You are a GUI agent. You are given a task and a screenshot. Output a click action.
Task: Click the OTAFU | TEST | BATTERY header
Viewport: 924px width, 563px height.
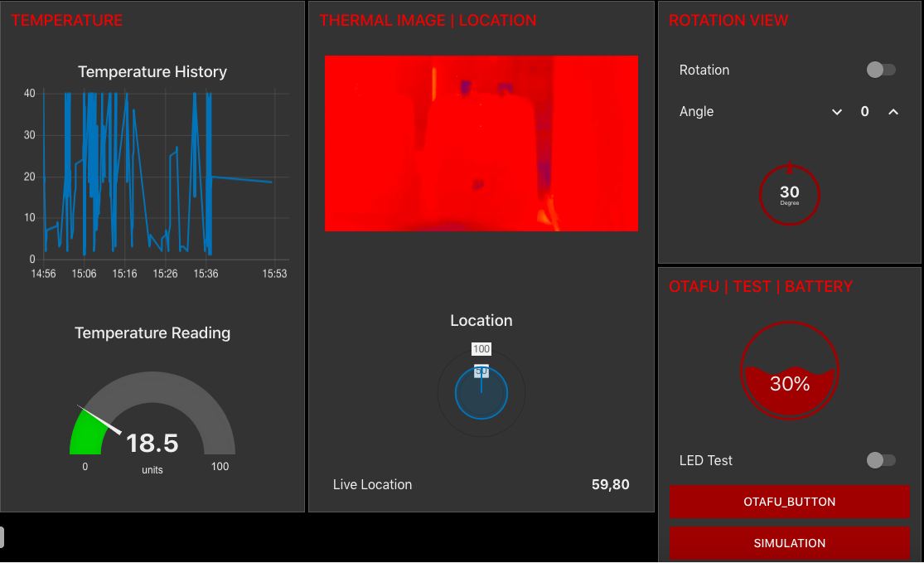pyautogui.click(x=762, y=286)
